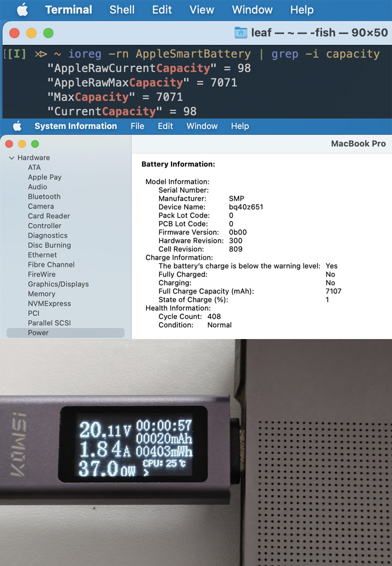Open Window menu in System Information's menu bar
Screen dimensions: 392x566
point(202,126)
